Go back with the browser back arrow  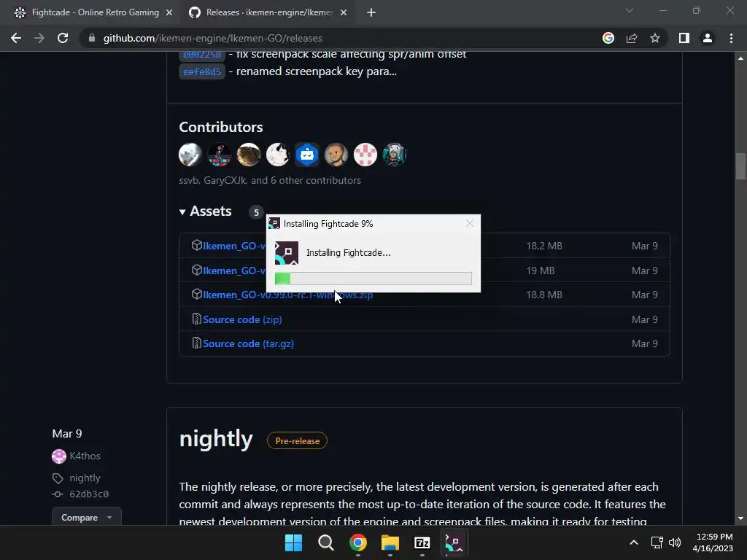(x=16, y=38)
